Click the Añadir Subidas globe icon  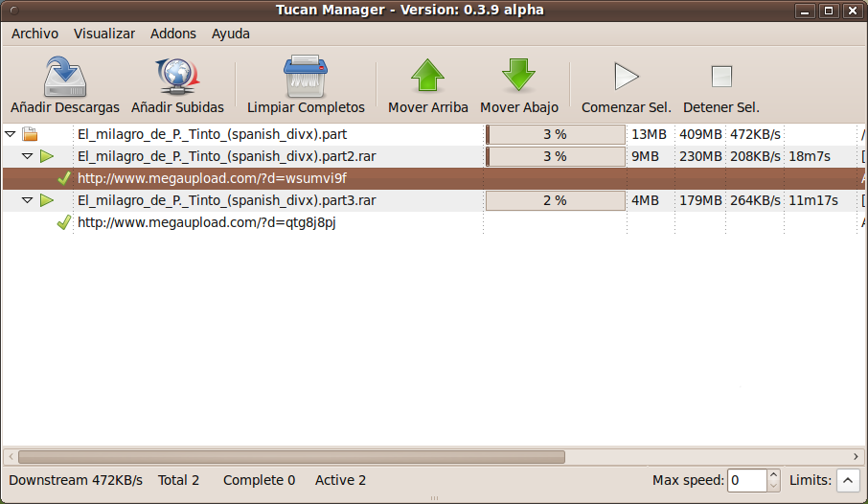pyautogui.click(x=177, y=77)
